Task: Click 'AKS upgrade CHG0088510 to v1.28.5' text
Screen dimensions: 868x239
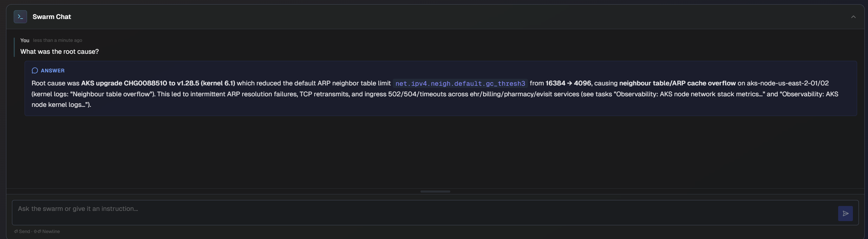Action: point(140,83)
